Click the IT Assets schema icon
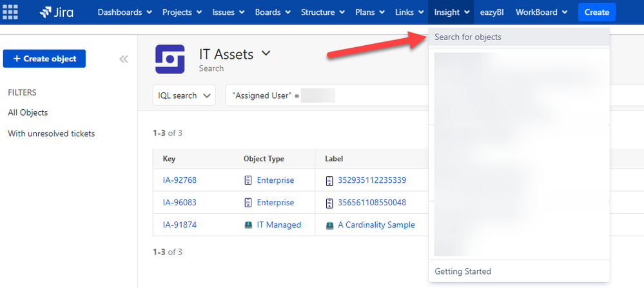This screenshot has width=644, height=288. pyautogui.click(x=170, y=59)
